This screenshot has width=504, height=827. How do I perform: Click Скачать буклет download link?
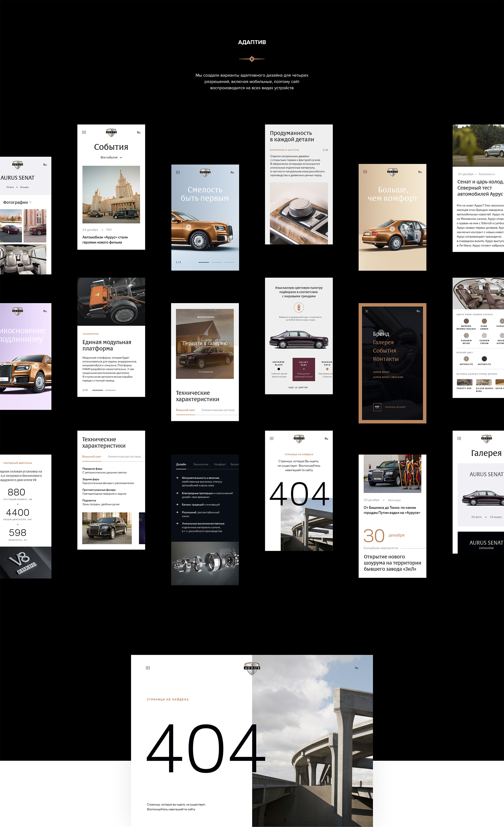395,407
